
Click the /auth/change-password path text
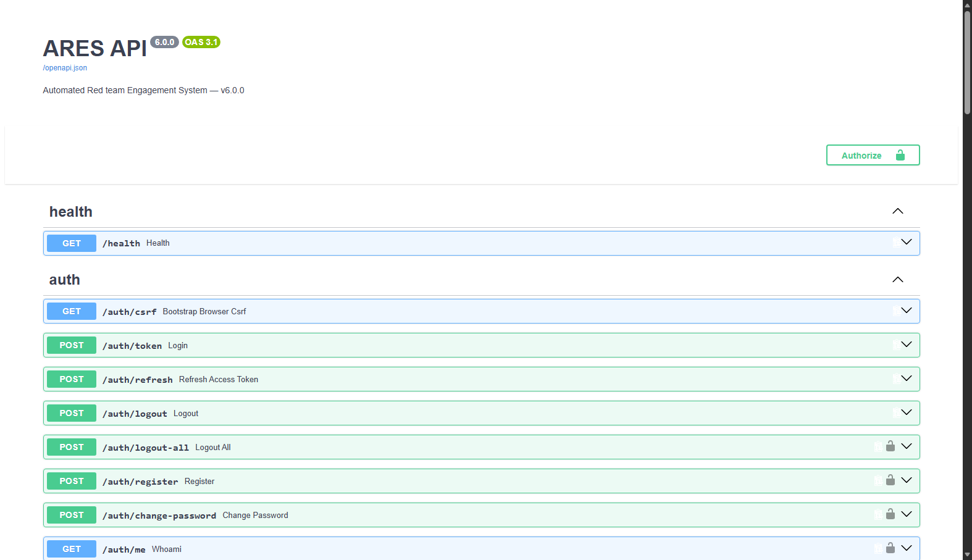[x=159, y=516]
